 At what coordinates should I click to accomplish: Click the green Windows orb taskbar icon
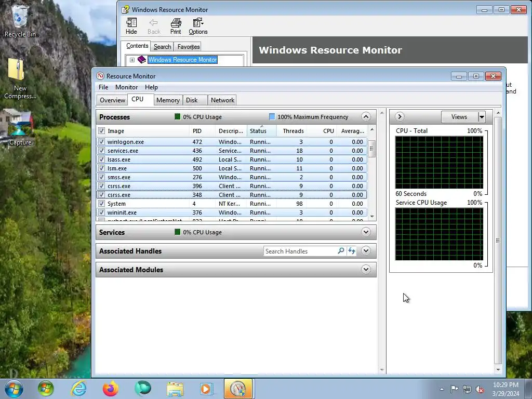(x=46, y=389)
